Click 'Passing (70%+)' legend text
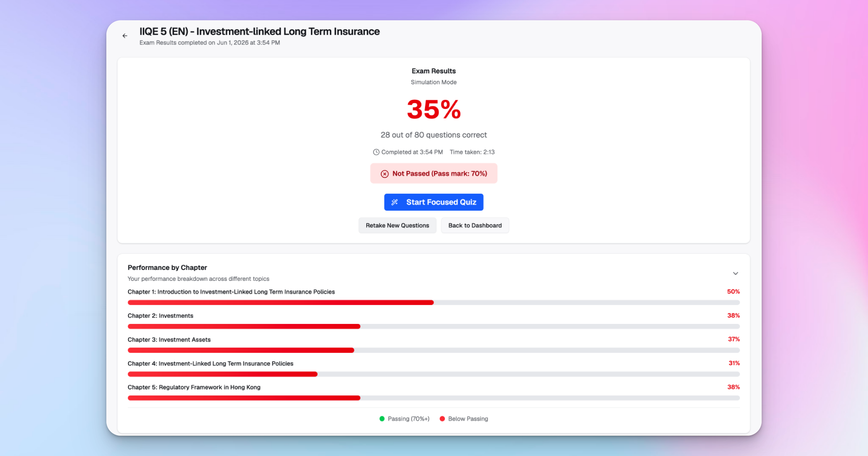868x456 pixels. (409, 419)
